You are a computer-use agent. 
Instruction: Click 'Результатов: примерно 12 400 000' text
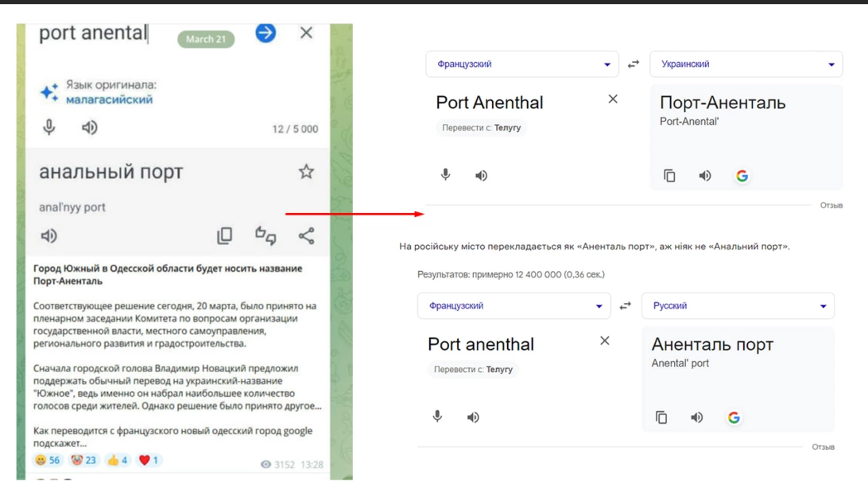[x=511, y=274]
